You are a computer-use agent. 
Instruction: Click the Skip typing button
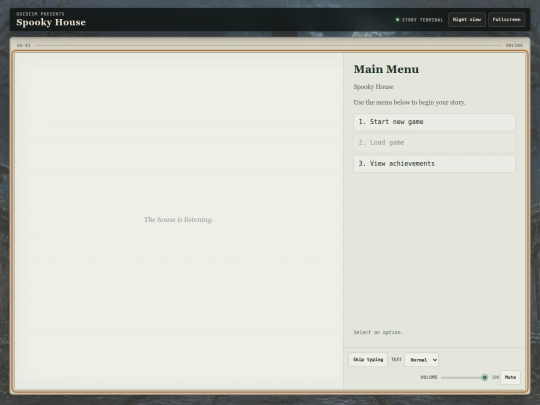pos(368,360)
